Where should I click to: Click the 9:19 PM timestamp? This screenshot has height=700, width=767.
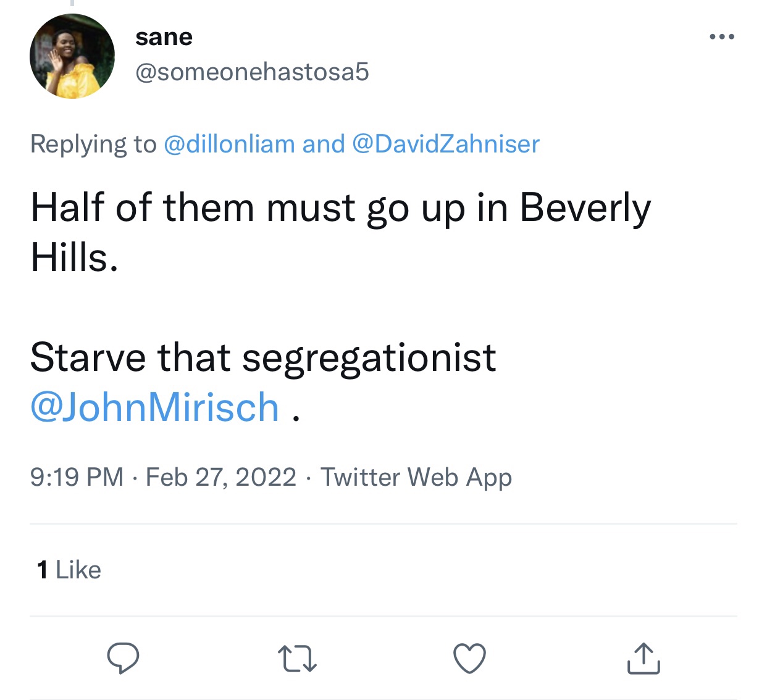[77, 477]
